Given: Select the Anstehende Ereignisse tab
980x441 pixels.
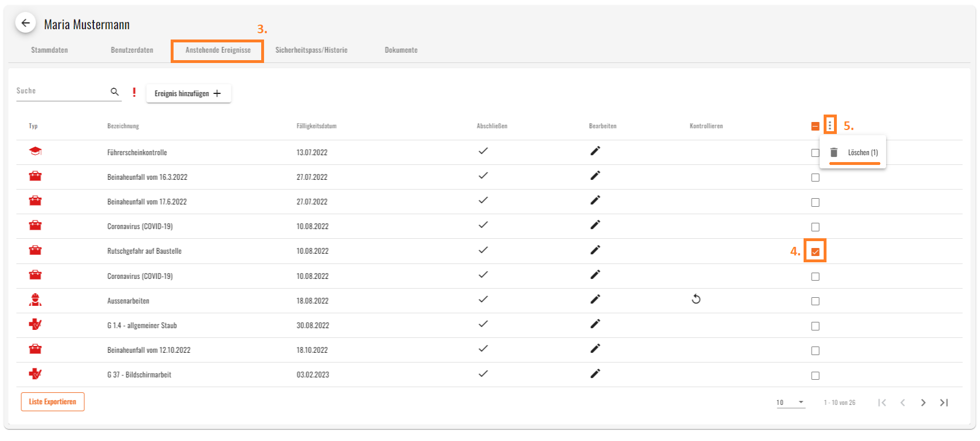Looking at the screenshot, I should click(x=218, y=50).
